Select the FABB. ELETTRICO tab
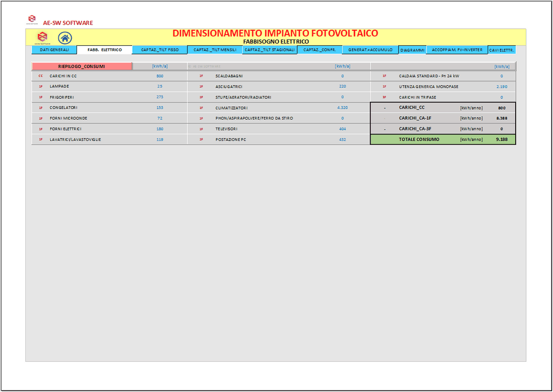 pyautogui.click(x=105, y=50)
